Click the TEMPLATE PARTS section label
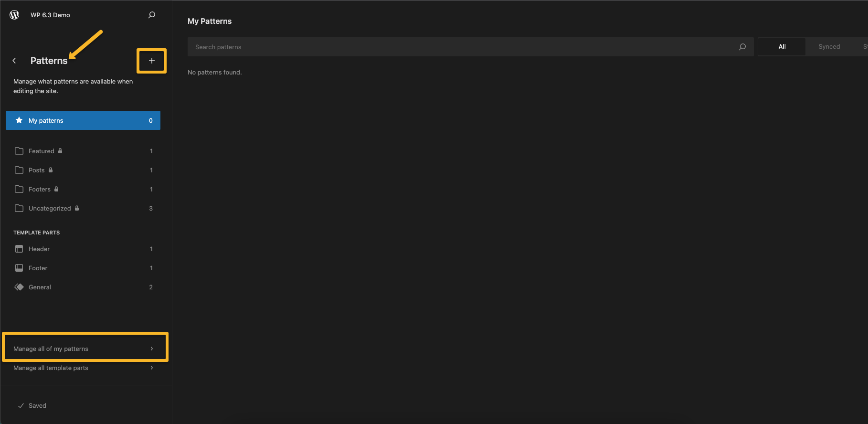 click(x=36, y=233)
